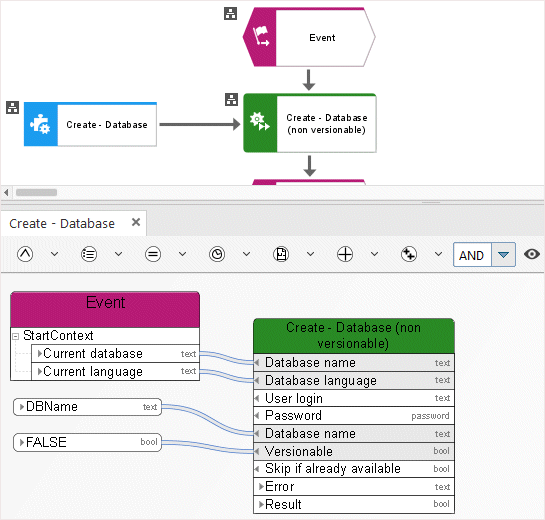Open dropdown next to the sparkle icon

tap(439, 254)
